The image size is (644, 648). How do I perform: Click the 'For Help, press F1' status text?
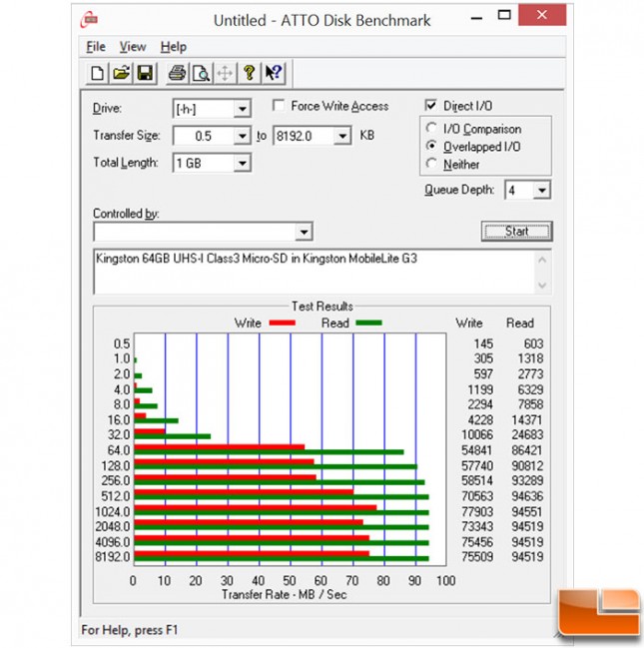tap(130, 630)
